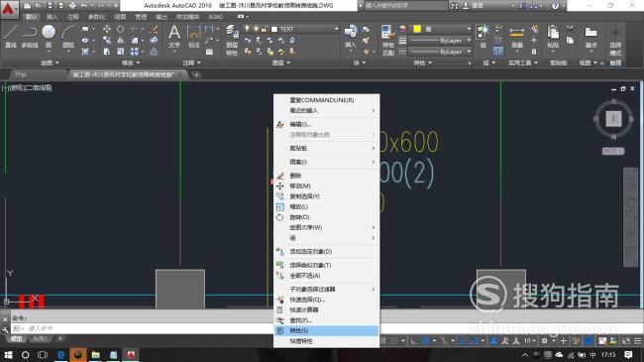Click the new drawing tab plus button
The height and width of the screenshot is (362, 644).
(196, 74)
